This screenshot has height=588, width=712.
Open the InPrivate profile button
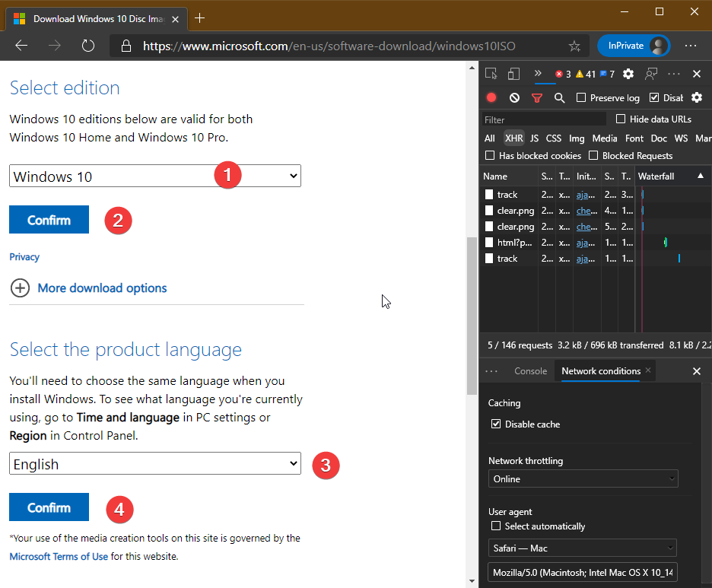click(633, 46)
